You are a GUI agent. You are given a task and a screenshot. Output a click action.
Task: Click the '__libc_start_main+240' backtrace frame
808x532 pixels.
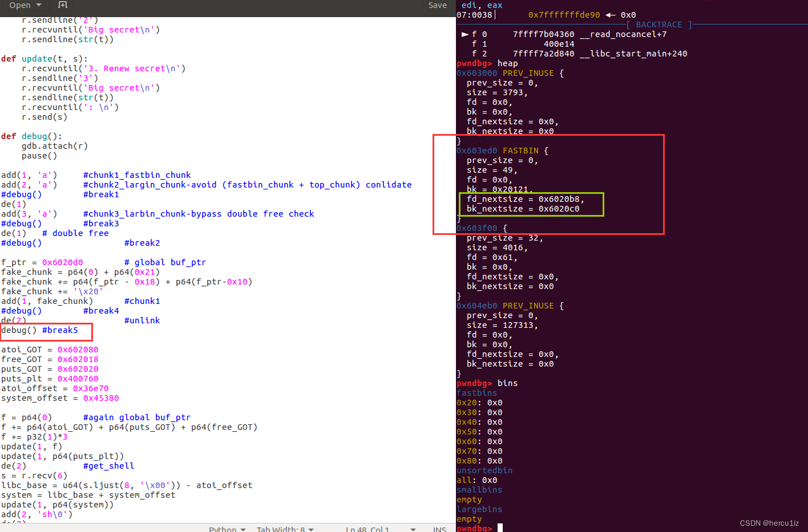point(633,54)
